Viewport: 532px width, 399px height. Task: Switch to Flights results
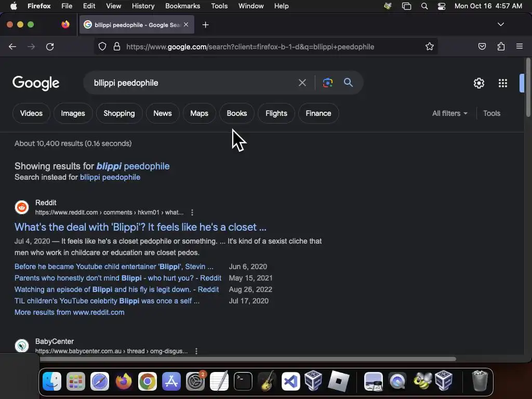[276, 113]
